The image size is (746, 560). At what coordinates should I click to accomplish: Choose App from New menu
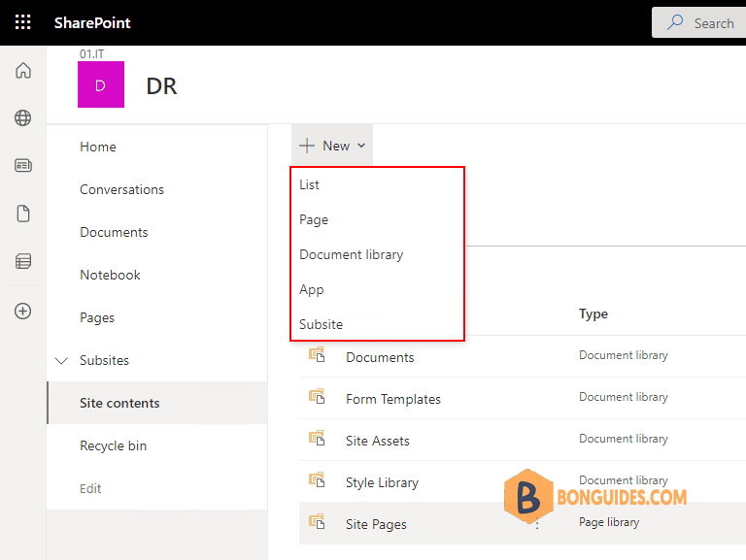point(377,289)
